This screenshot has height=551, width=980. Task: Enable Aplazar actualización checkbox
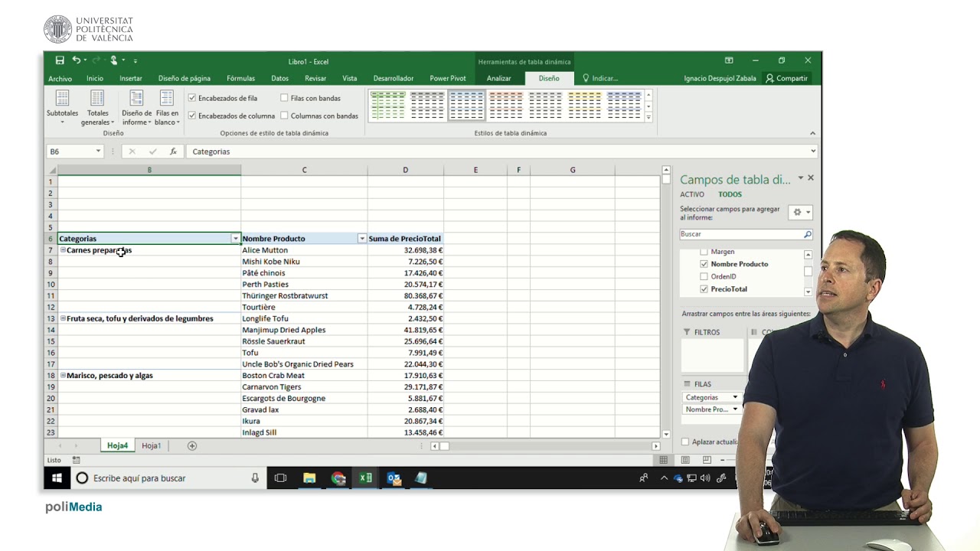(685, 442)
